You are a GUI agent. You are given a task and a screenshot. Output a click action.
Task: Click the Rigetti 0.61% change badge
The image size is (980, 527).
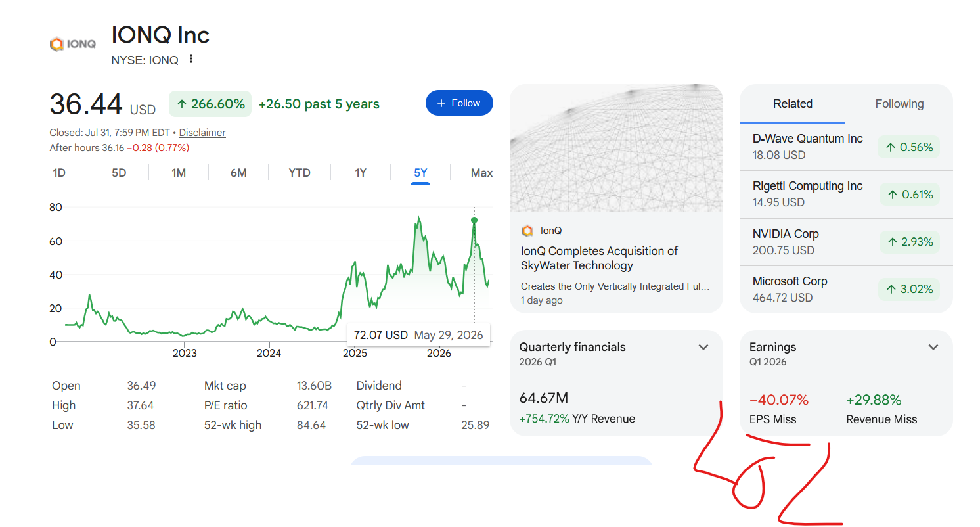coord(909,195)
